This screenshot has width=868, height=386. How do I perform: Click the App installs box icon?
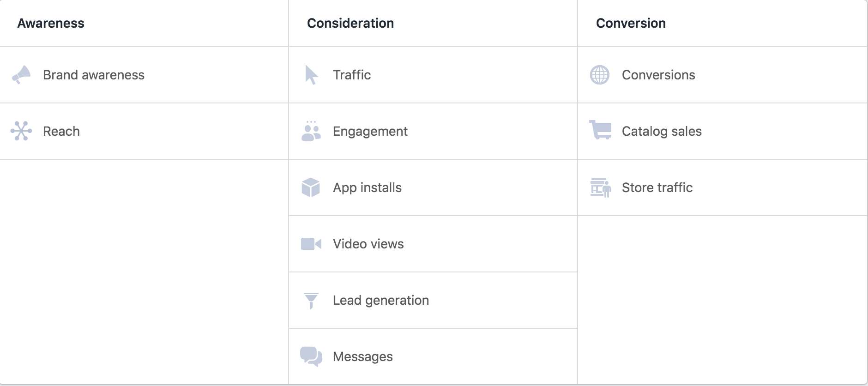(x=311, y=187)
